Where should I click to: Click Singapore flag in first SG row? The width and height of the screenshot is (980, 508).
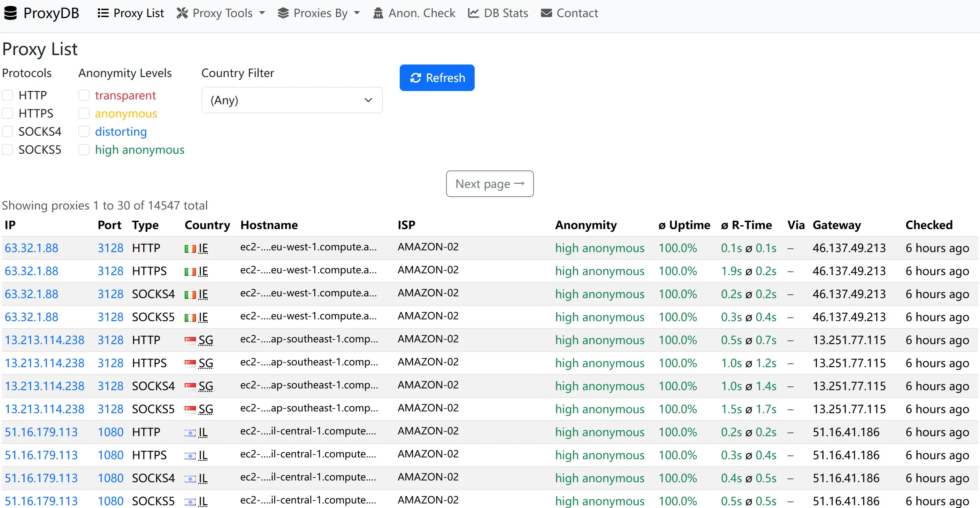point(190,340)
